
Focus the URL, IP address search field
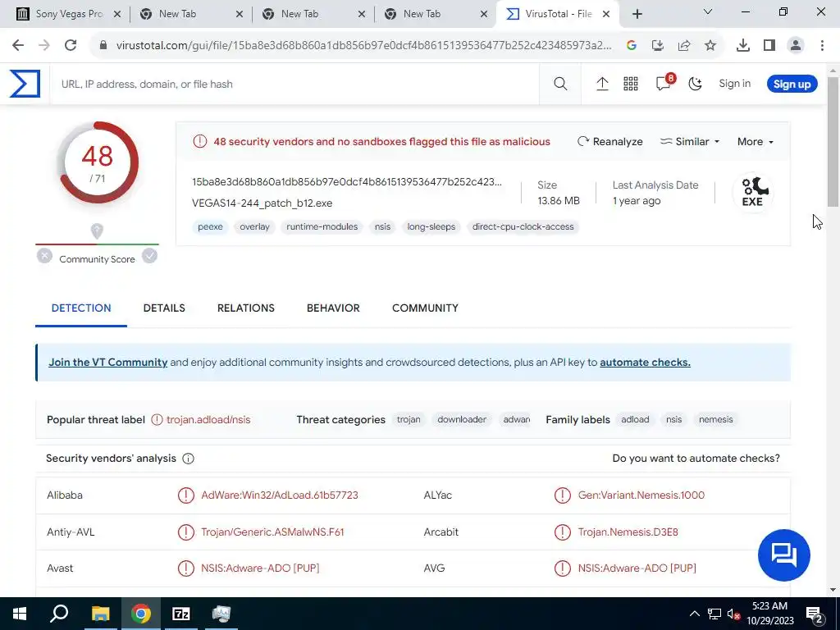294,84
